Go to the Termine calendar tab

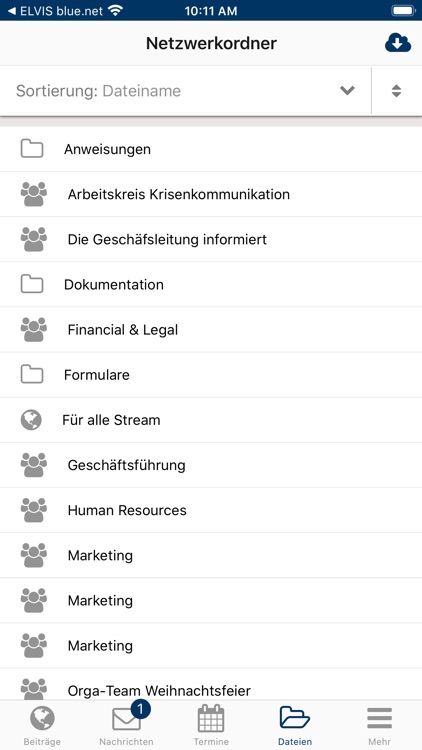click(211, 726)
